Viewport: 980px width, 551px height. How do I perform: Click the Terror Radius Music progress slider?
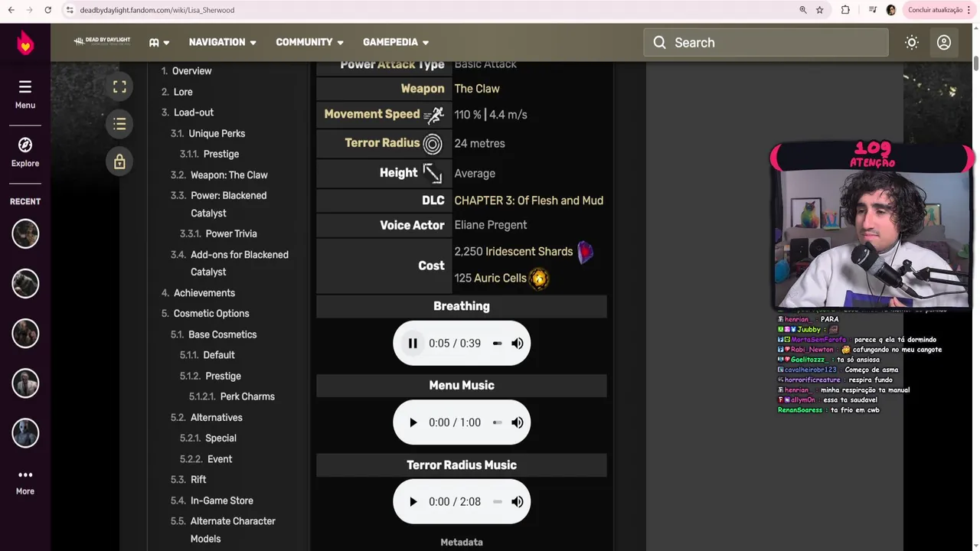[x=497, y=502]
